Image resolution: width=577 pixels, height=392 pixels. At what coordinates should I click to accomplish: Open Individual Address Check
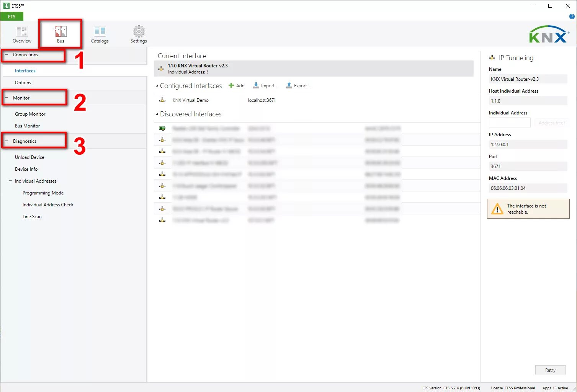click(x=48, y=205)
